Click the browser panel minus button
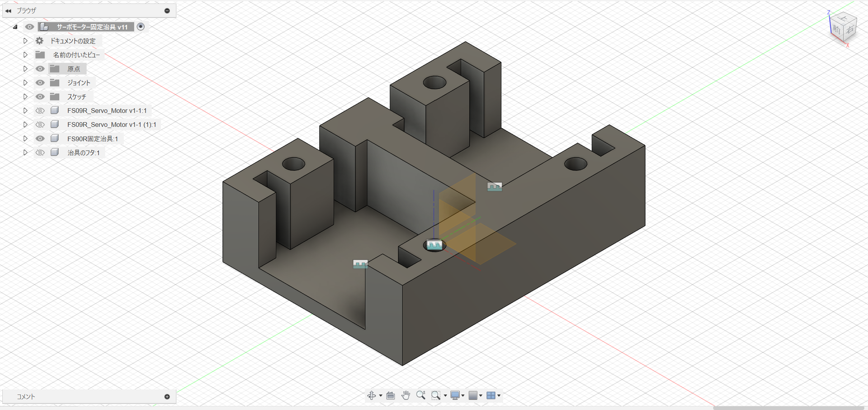The height and width of the screenshot is (410, 868). 167,10
